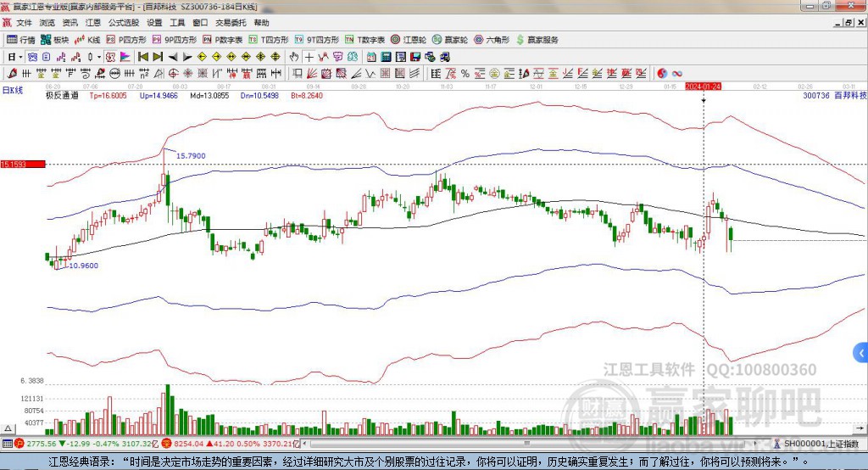Viewport: 868px width, 470px height.
Task: Select the hand pan tool
Action: pyautogui.click(x=294, y=57)
